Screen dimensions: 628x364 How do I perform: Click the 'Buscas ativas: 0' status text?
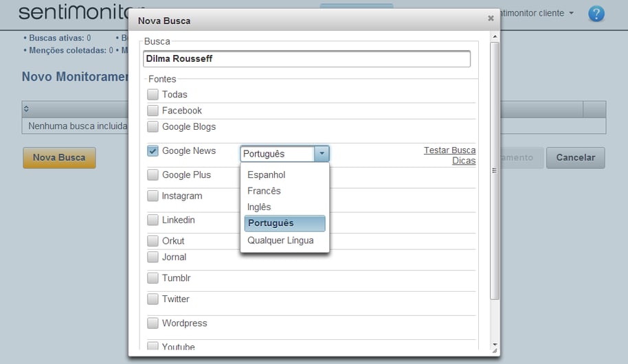[x=57, y=38]
